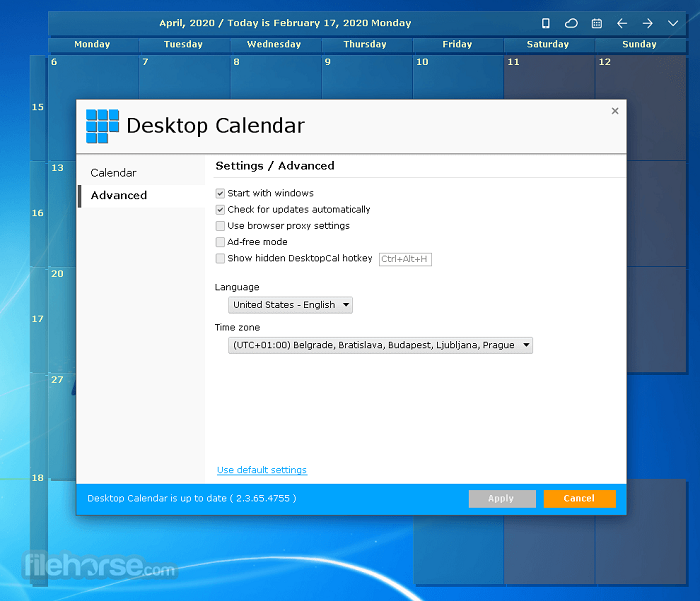Go to next month with right arrow
This screenshot has height=601, width=700.
click(x=648, y=23)
